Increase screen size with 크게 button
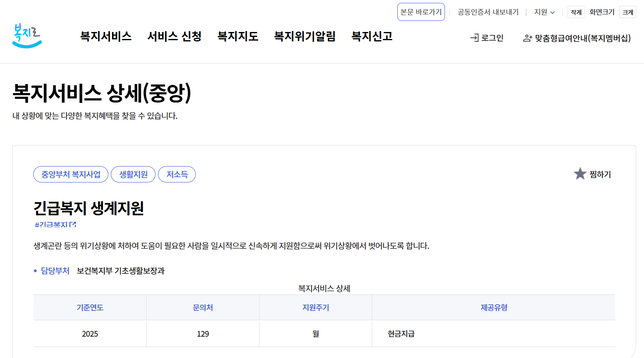 coord(628,12)
